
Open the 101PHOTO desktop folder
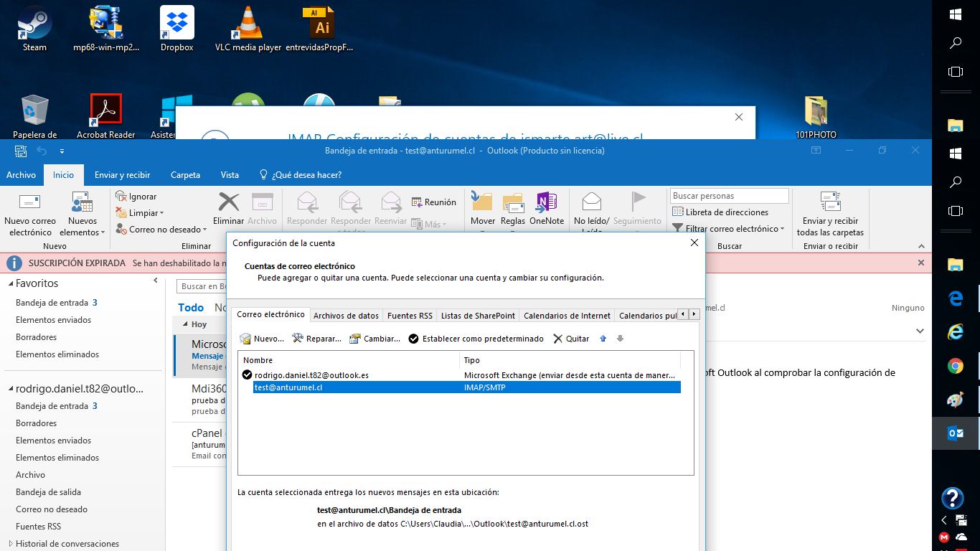(816, 116)
